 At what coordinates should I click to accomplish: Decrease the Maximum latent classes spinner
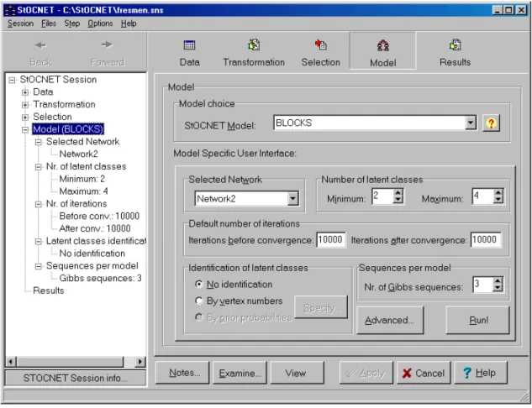pyautogui.click(x=498, y=200)
